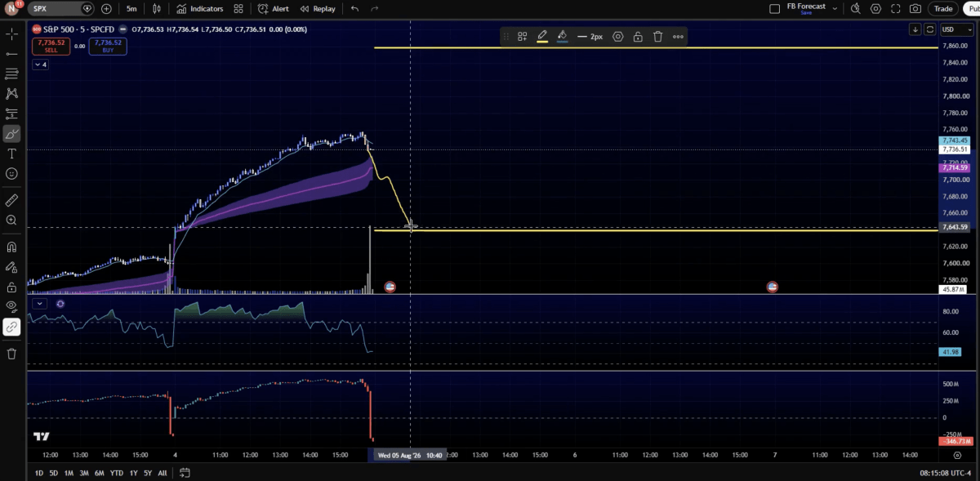Select the All date range tab
This screenshot has width=980, height=481.
point(163,473)
